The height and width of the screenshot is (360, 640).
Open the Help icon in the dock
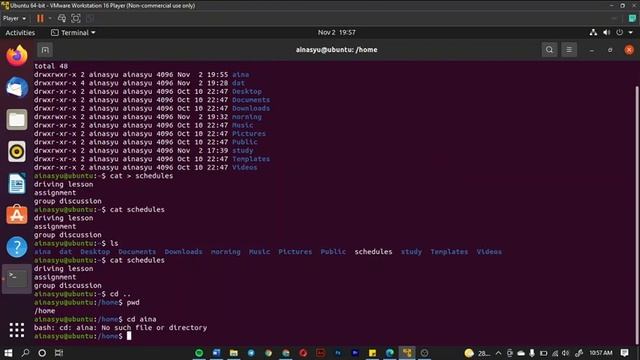tap(17, 247)
